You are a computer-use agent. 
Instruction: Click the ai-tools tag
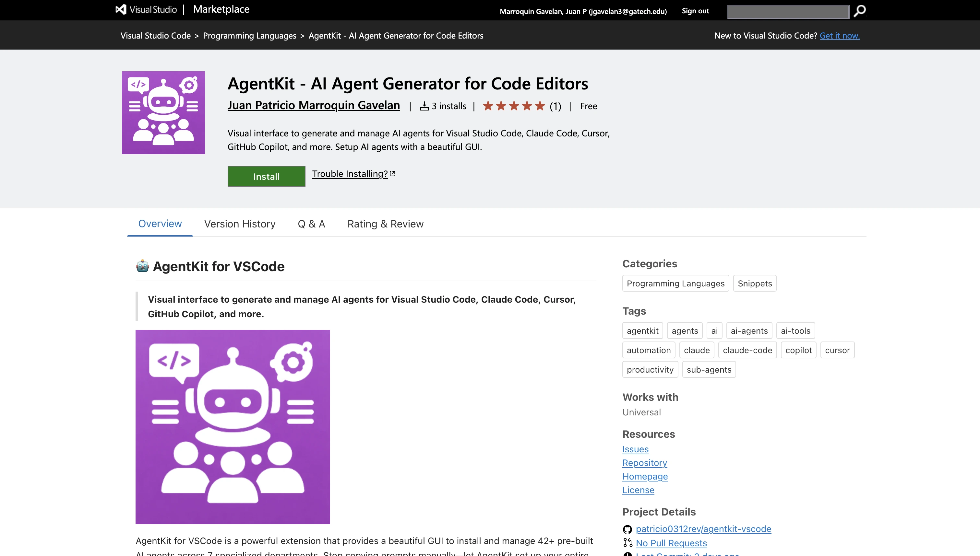(x=795, y=331)
